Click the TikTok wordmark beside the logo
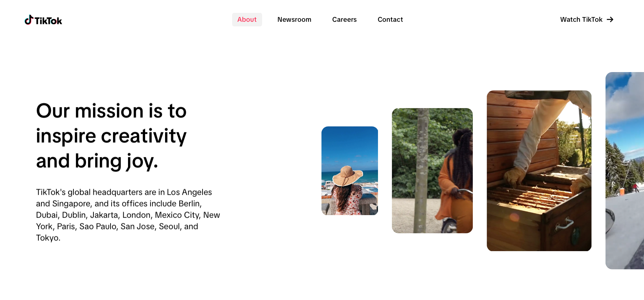 click(x=48, y=21)
